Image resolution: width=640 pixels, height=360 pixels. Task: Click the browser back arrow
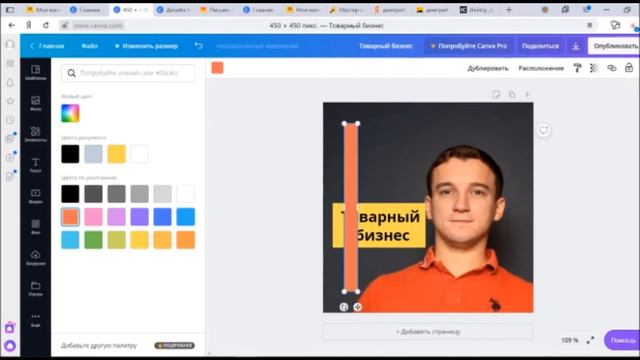(x=11, y=25)
